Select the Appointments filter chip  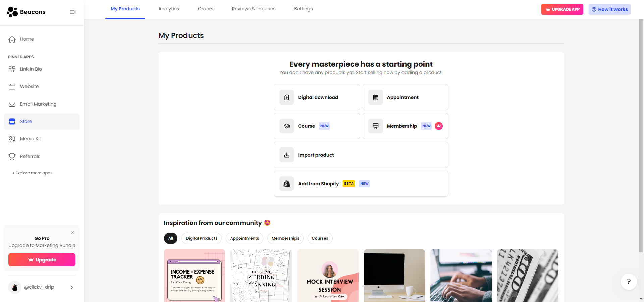(244, 238)
